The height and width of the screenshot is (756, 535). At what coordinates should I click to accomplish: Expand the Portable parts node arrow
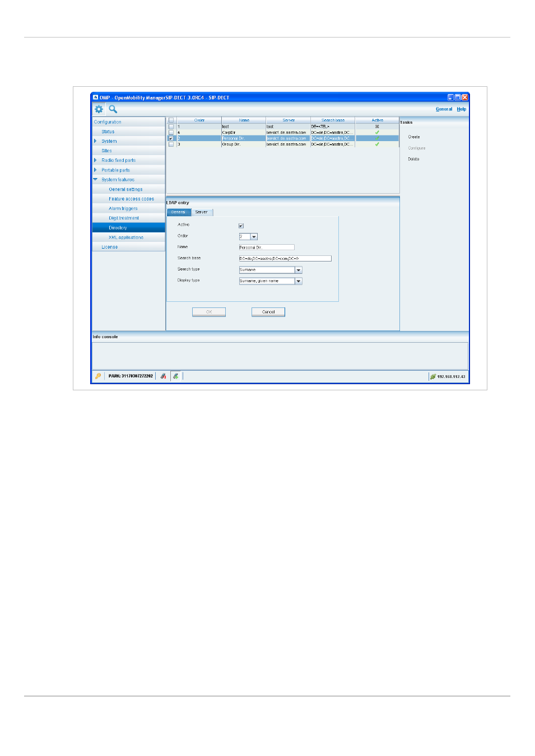click(95, 170)
